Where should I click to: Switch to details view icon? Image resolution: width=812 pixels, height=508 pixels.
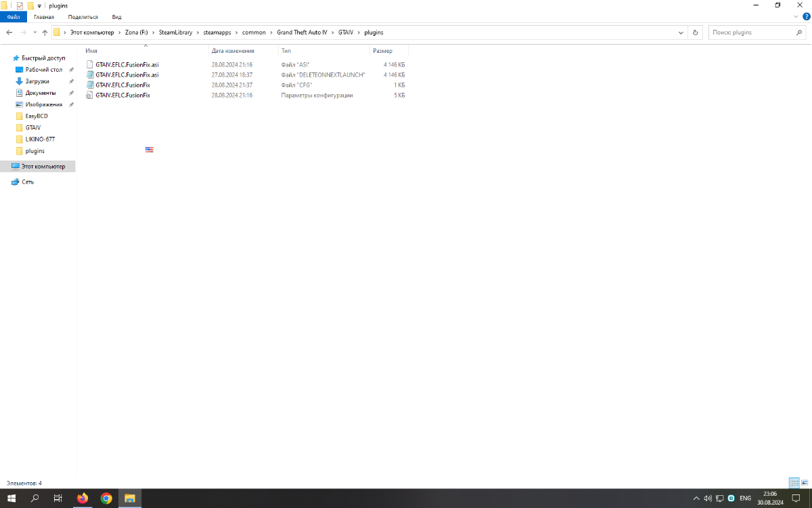pos(794,483)
